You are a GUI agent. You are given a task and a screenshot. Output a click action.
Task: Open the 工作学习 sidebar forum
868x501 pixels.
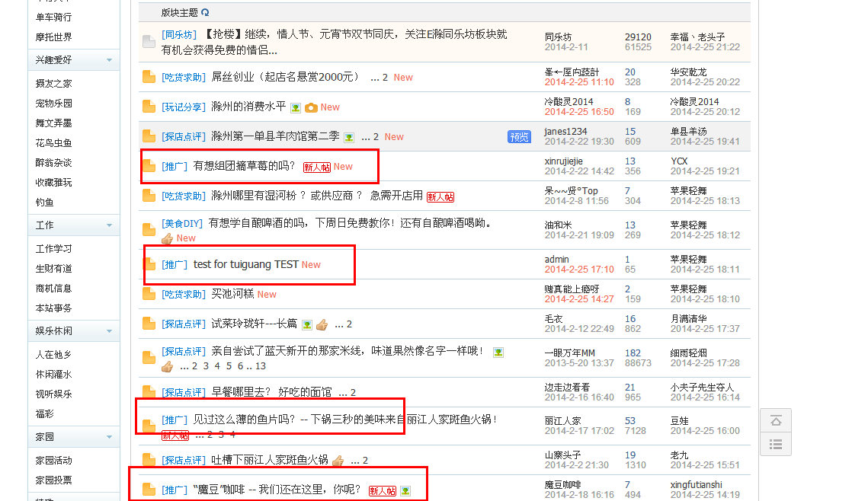pos(53,249)
